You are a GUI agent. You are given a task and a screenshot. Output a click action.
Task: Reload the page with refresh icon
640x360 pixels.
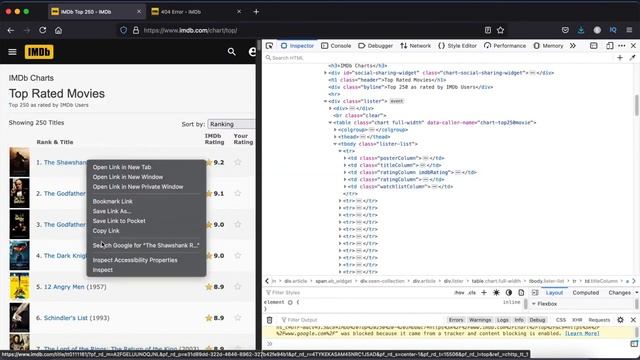coord(42,30)
